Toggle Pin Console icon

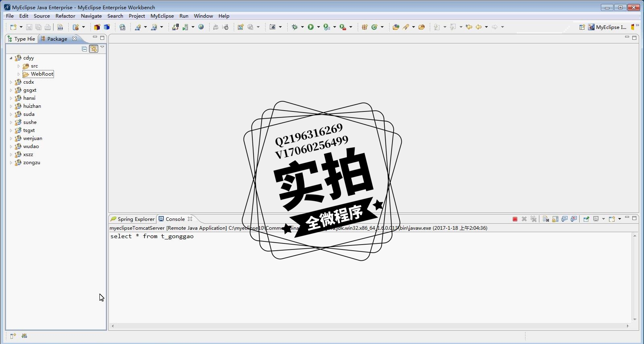click(x=586, y=219)
